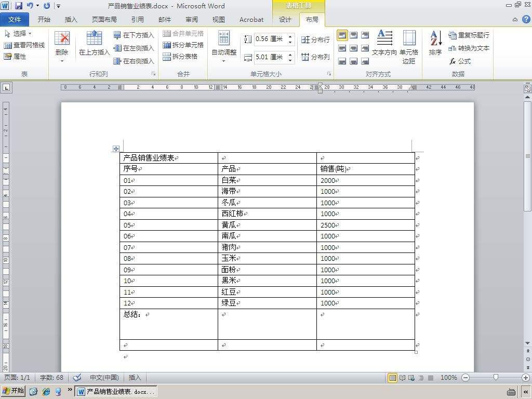Viewport: 532px width, 399px height.
Task: Open the Delete table dropdown
Action: pos(62,47)
